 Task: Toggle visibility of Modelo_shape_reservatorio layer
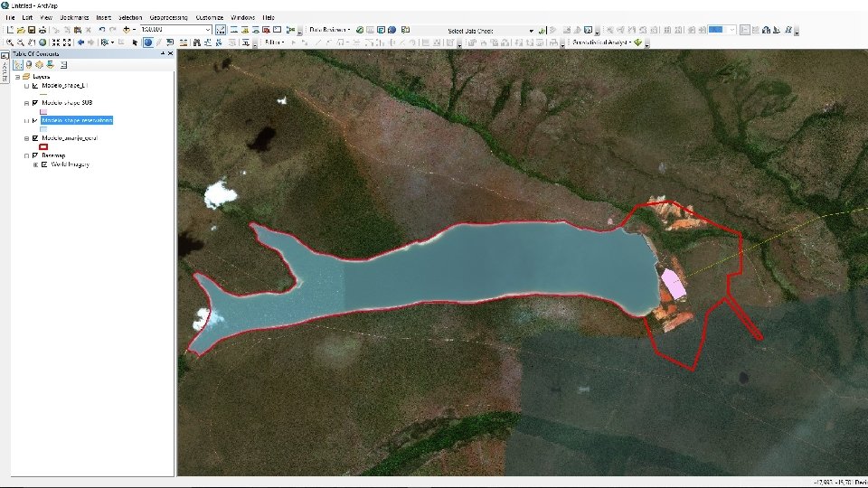pyautogui.click(x=35, y=120)
